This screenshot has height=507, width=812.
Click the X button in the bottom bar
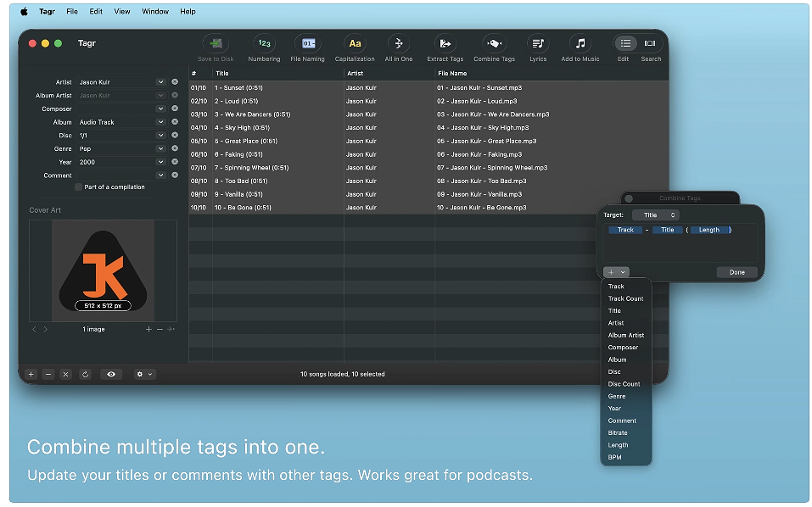coord(65,374)
